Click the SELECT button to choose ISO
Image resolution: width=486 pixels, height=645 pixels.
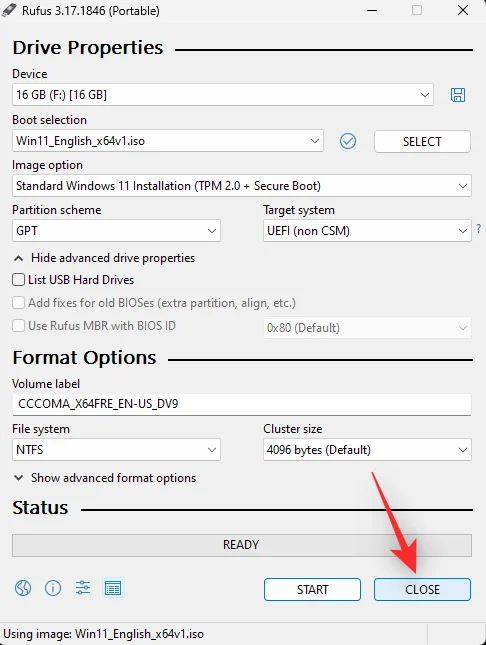422,142
